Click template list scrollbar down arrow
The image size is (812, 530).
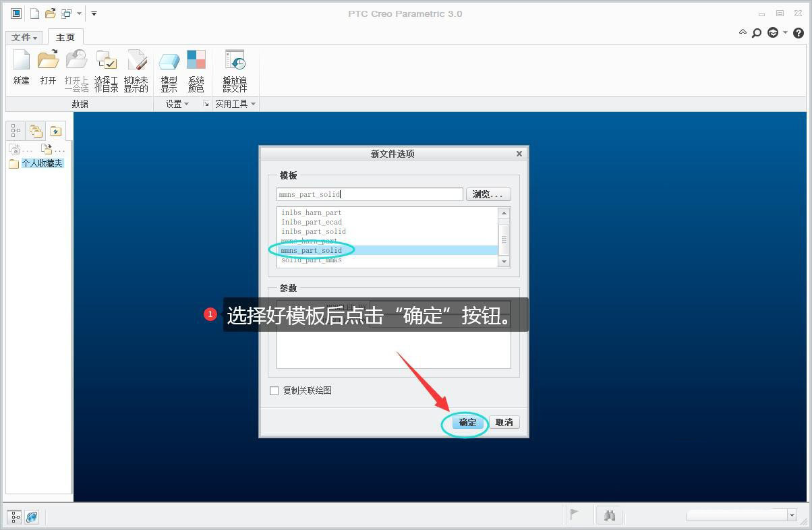[x=504, y=262]
